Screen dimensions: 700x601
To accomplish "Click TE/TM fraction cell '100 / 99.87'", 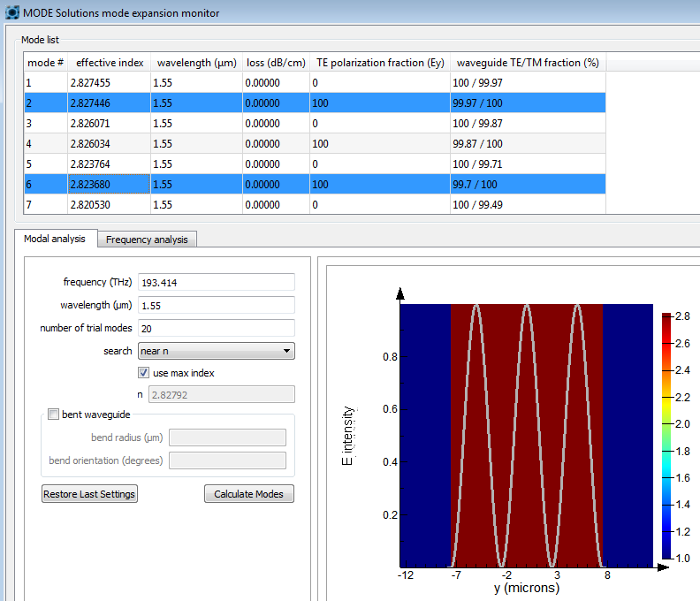I will [x=528, y=123].
